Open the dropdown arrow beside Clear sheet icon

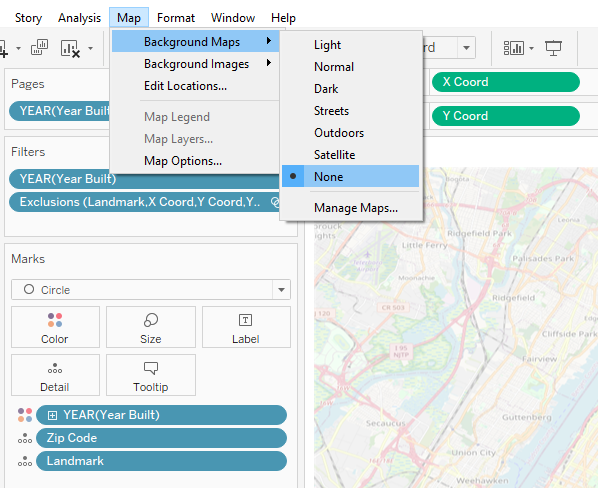[x=90, y=48]
